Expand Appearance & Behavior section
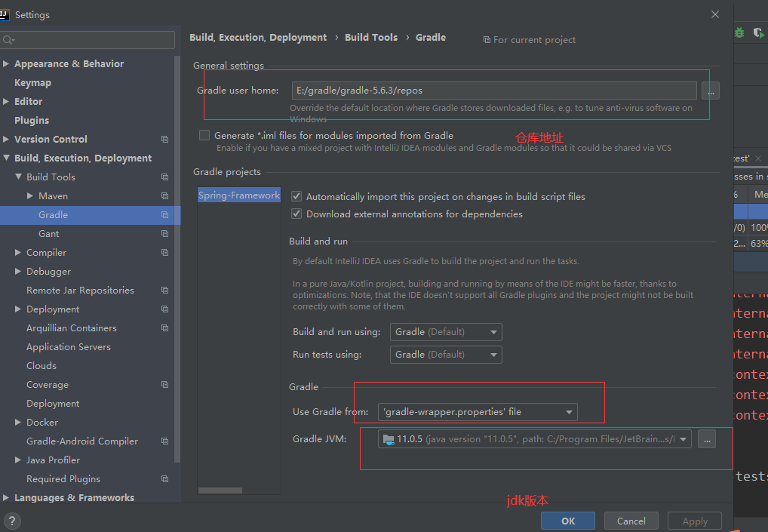 click(6, 63)
